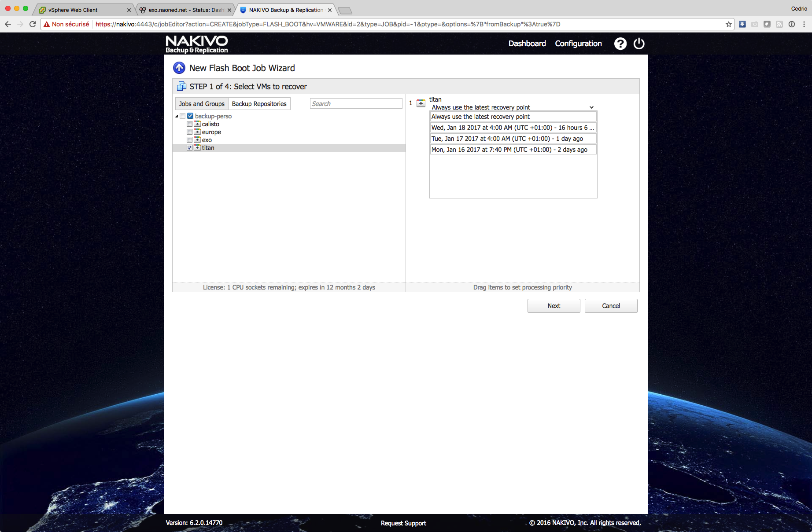812x532 pixels.
Task: Check the europe VM checkbox
Action: pos(189,132)
